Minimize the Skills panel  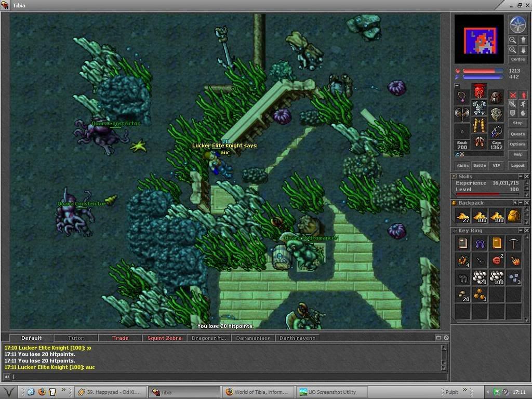[521, 177]
